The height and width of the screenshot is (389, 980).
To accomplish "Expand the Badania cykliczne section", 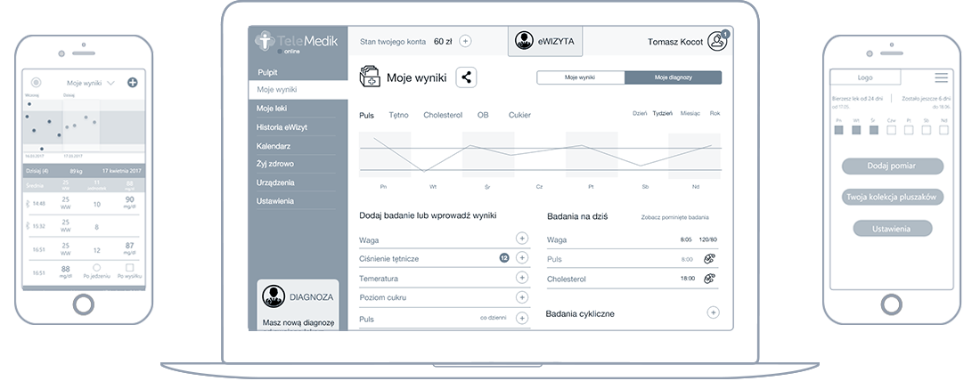I will coord(712,312).
